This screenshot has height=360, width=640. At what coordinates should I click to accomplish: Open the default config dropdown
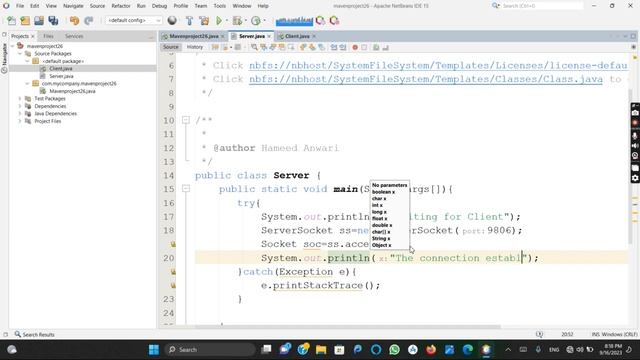click(133, 20)
